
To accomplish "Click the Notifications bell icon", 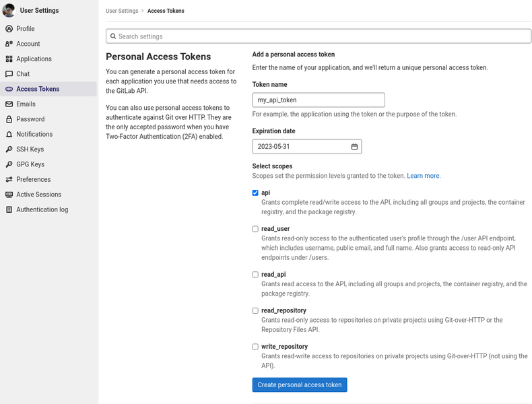I will [x=9, y=135].
